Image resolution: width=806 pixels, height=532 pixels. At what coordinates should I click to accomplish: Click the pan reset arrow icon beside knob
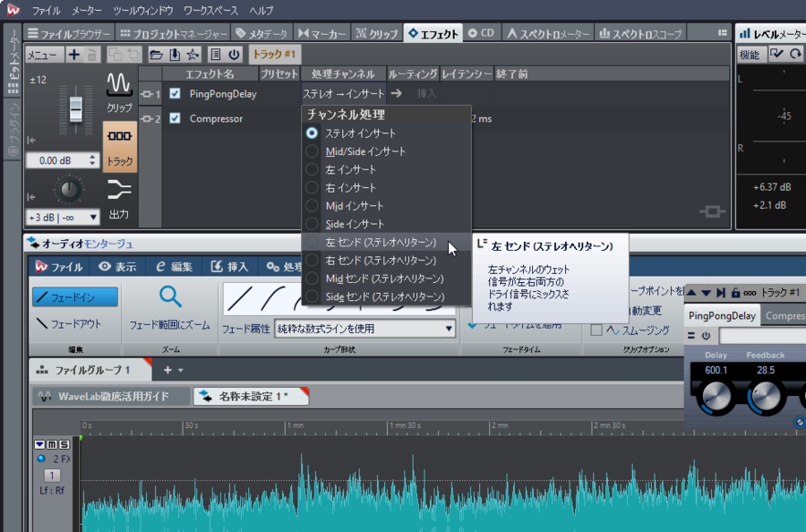click(31, 197)
